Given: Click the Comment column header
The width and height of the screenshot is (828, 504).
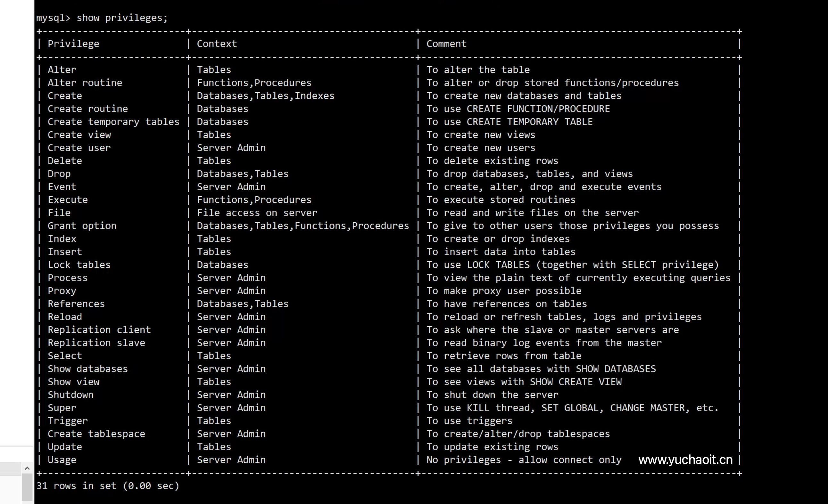Looking at the screenshot, I should click(x=446, y=44).
